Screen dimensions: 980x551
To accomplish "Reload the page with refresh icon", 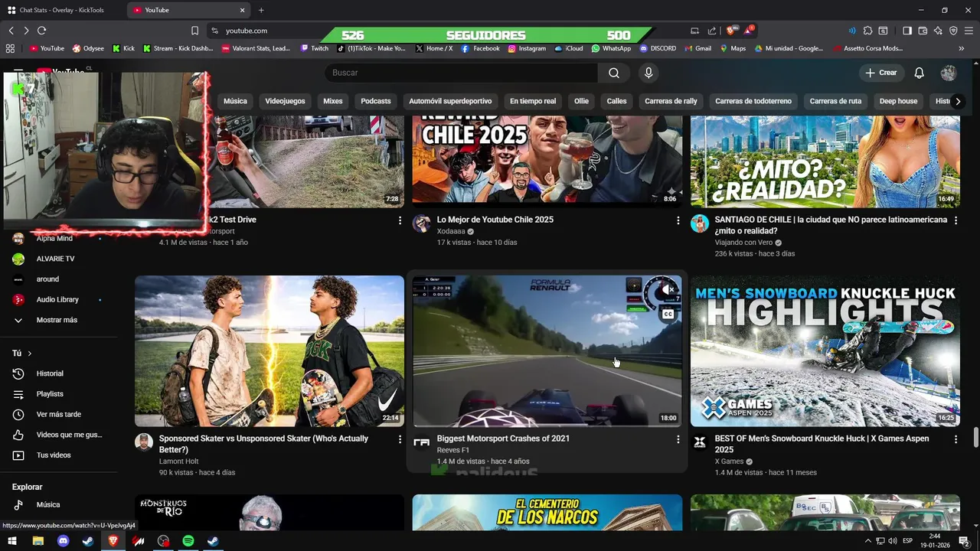I will click(41, 31).
